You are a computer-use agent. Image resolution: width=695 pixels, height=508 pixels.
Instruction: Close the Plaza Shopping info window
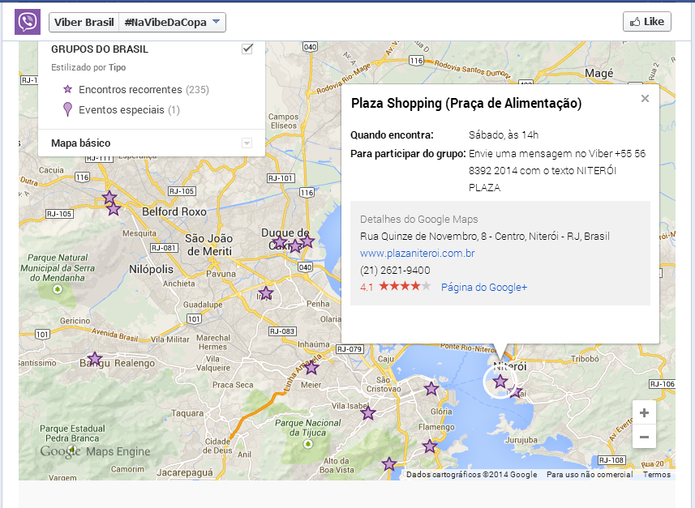(645, 98)
